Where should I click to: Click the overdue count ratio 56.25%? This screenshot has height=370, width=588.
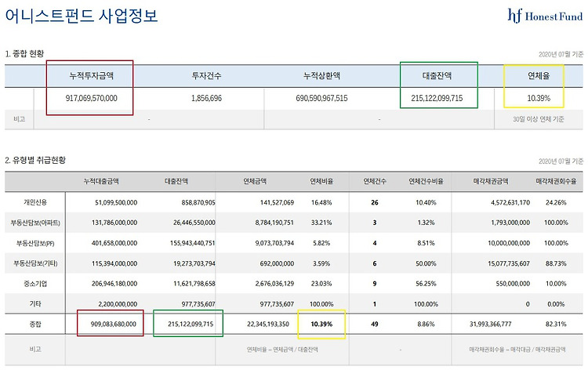point(426,284)
